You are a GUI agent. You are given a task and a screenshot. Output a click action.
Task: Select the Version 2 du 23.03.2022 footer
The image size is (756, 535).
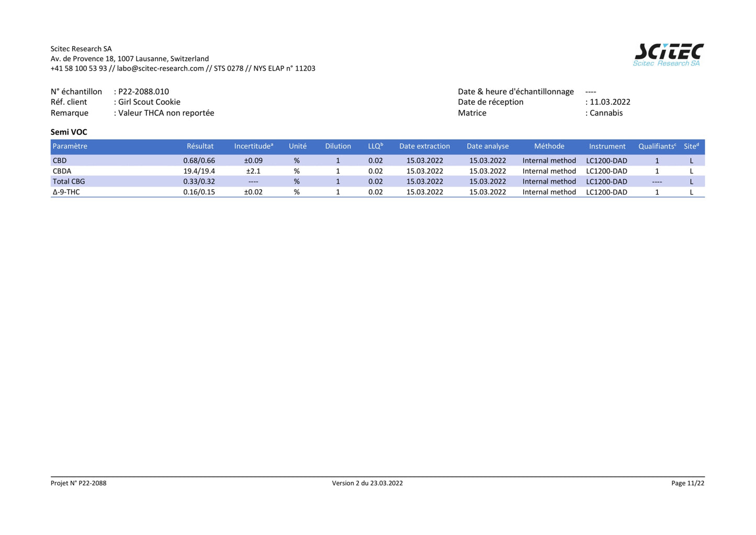point(367,483)
